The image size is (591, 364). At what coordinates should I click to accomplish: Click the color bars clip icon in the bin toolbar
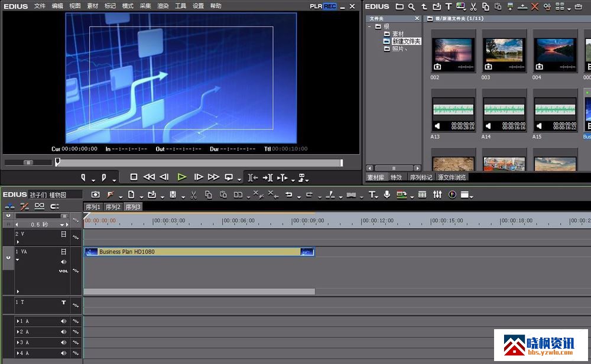coord(460,6)
